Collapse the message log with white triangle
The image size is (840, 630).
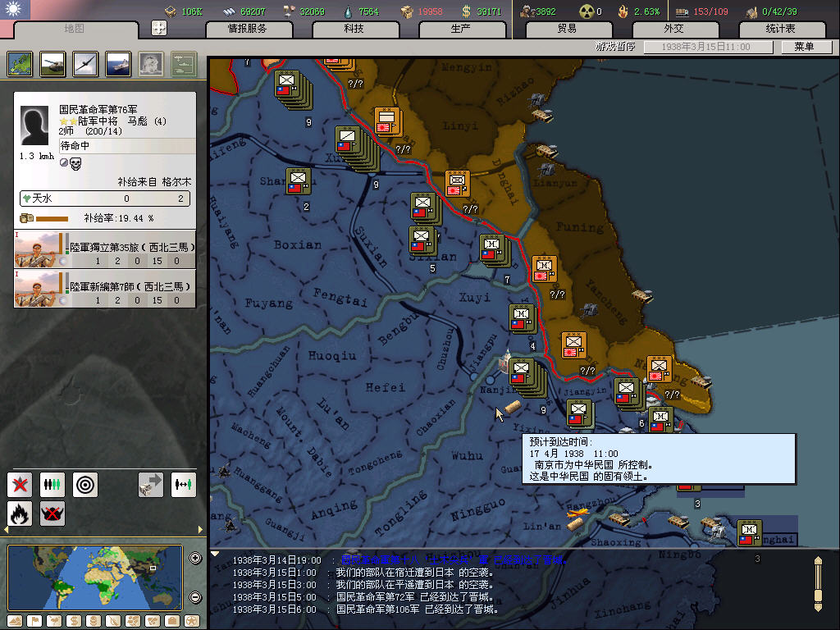tap(216, 554)
